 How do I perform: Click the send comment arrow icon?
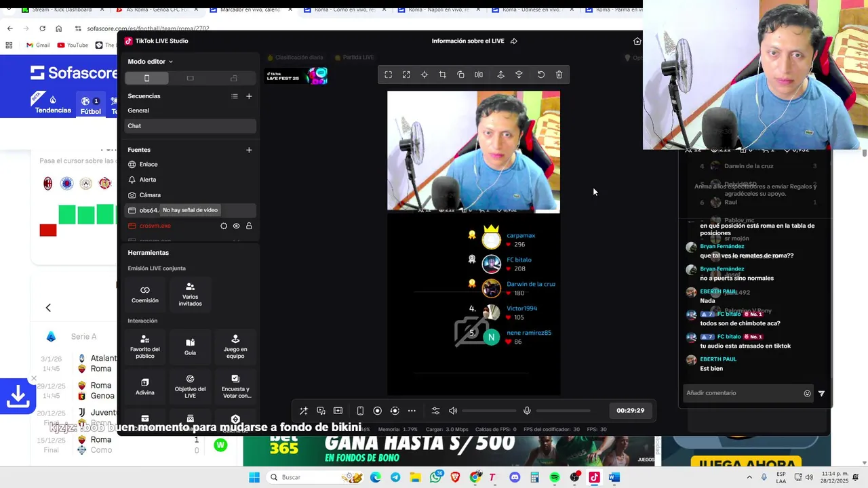pos(821,393)
